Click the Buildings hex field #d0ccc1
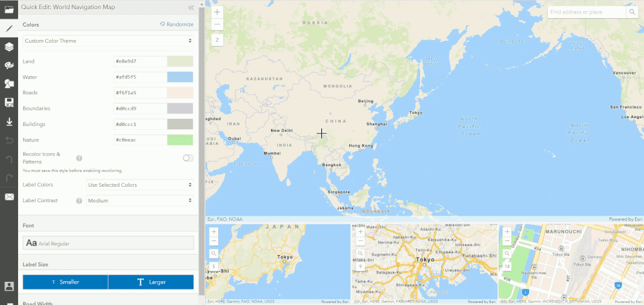The image size is (644, 305). point(141,124)
